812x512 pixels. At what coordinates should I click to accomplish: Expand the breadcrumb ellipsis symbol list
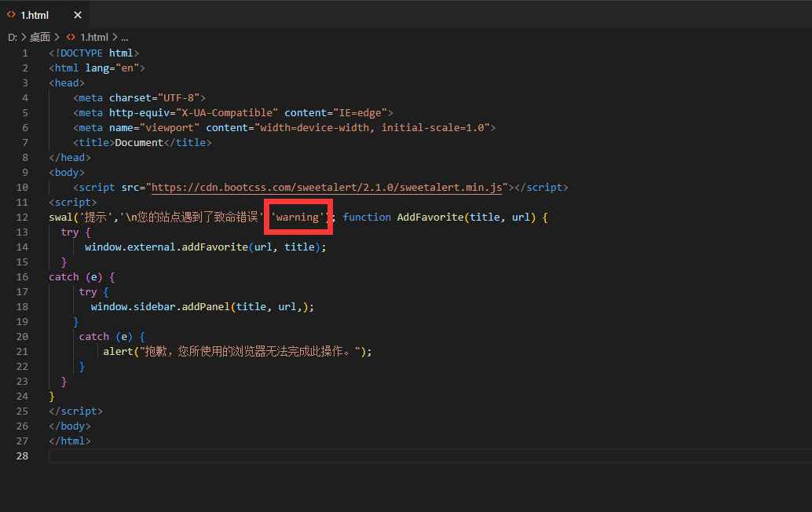click(x=125, y=37)
